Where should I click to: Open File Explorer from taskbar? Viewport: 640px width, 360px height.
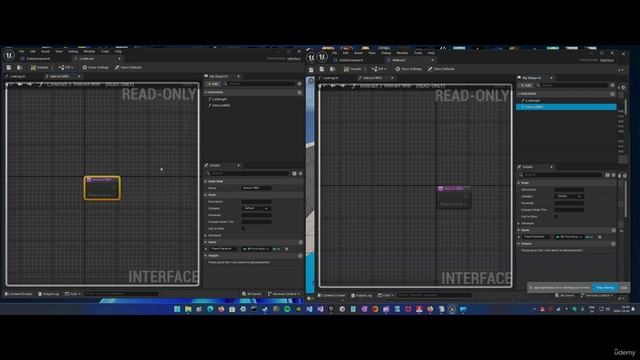pos(188,309)
